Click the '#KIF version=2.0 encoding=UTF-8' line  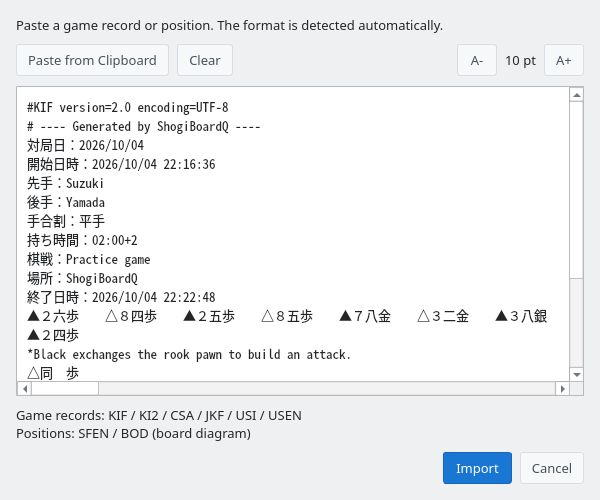tap(128, 107)
